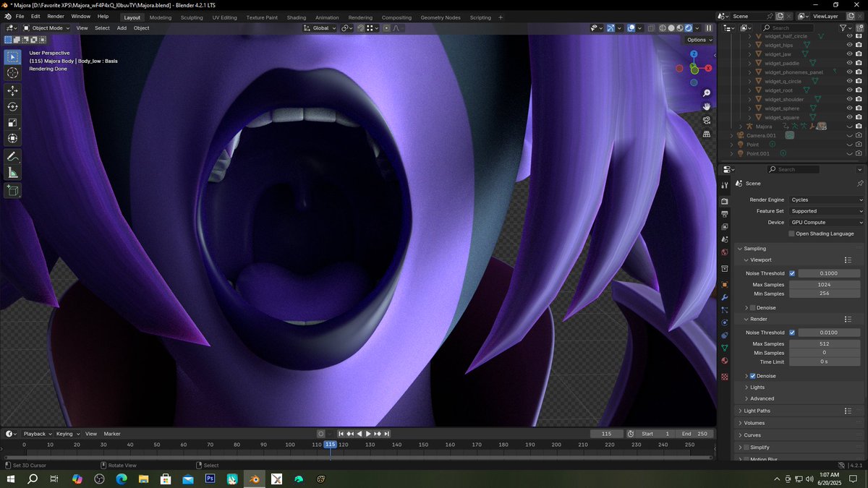Image resolution: width=868 pixels, height=488 pixels.
Task: Toggle camera view in the viewport
Action: 707,120
